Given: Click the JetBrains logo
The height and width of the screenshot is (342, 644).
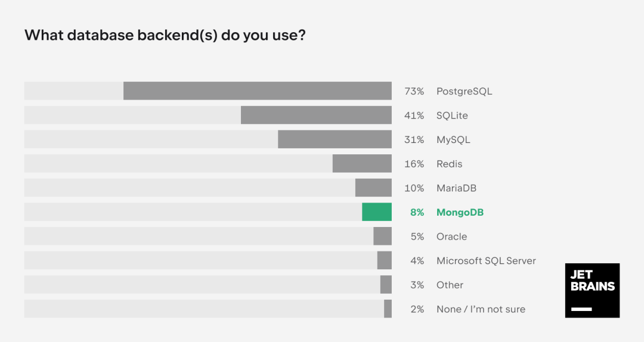Looking at the screenshot, I should point(592,290).
